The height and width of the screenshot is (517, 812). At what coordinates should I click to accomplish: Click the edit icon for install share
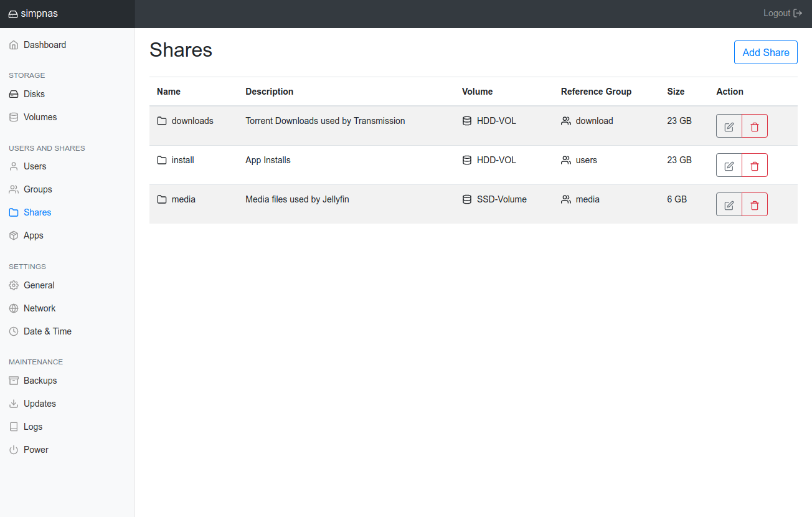point(729,166)
